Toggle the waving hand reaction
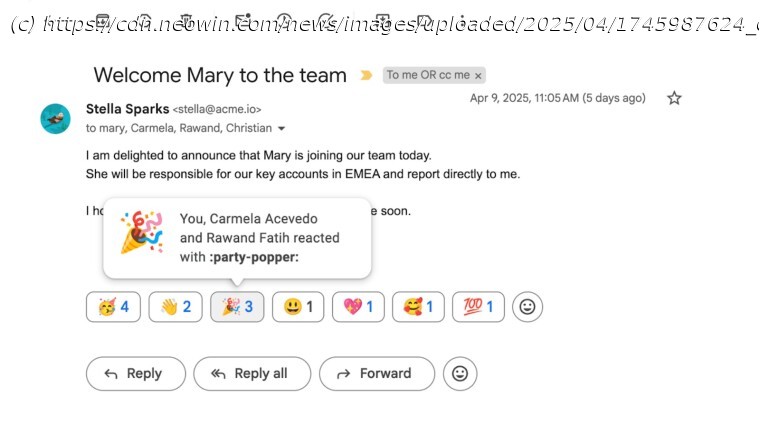 tap(175, 307)
